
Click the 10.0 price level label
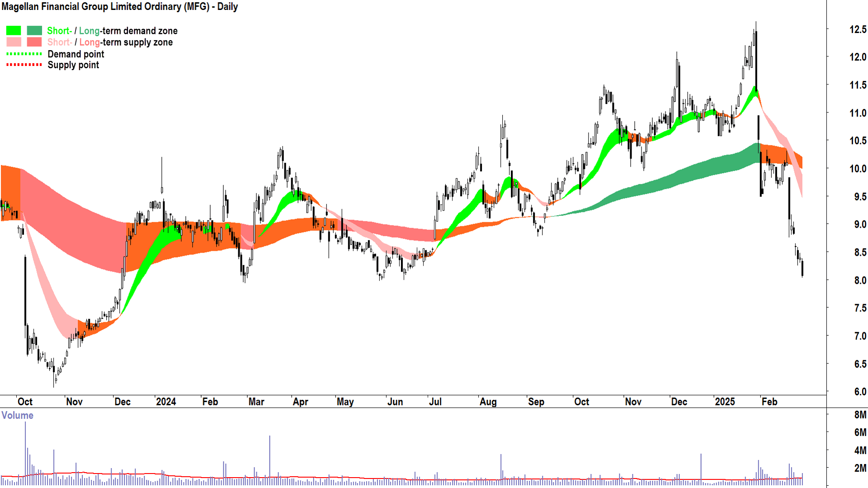point(858,169)
